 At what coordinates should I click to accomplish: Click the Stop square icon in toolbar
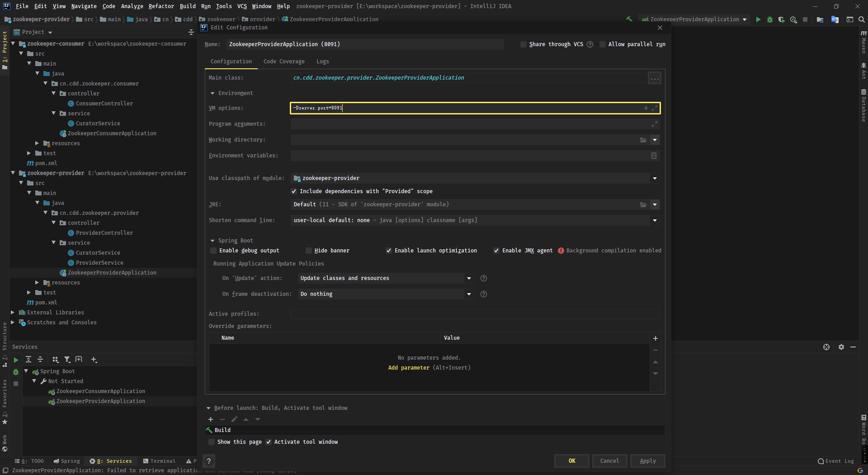[805, 19]
